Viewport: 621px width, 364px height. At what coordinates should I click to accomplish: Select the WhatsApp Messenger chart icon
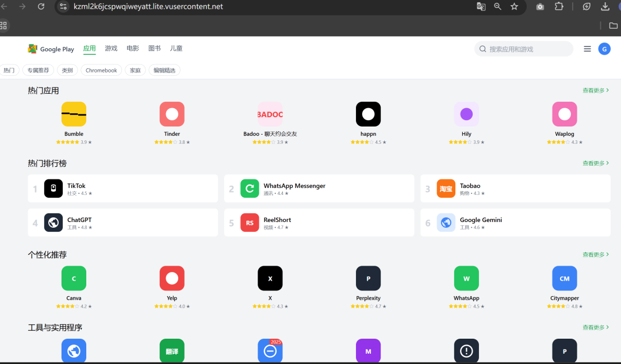(250, 189)
